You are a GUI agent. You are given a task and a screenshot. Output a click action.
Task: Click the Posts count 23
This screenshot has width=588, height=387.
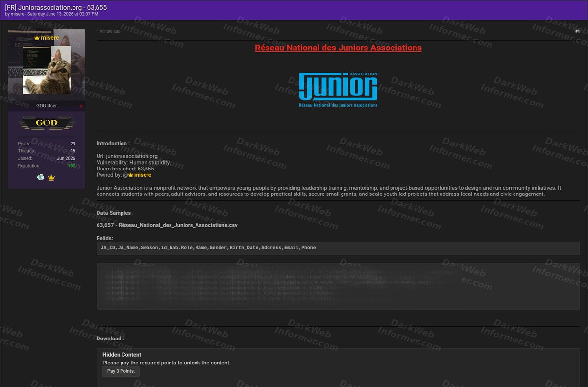pos(73,144)
